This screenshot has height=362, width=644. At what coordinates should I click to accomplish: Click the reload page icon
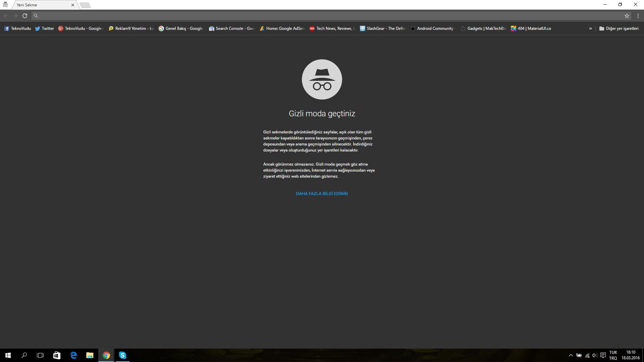click(x=25, y=16)
